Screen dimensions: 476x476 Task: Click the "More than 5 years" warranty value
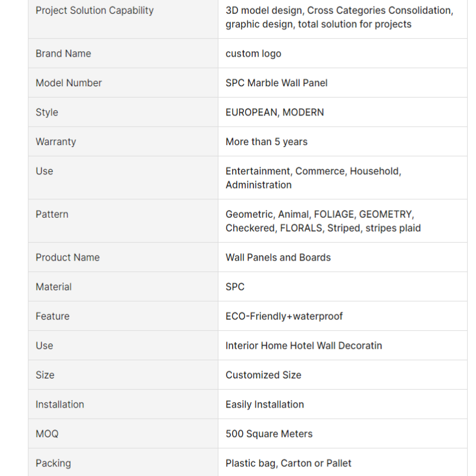coord(266,142)
